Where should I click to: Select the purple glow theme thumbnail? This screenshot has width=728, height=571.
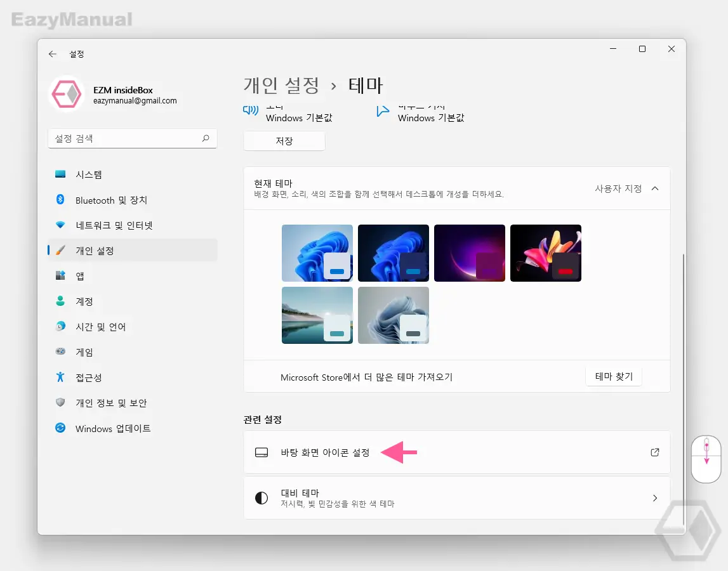[470, 253]
